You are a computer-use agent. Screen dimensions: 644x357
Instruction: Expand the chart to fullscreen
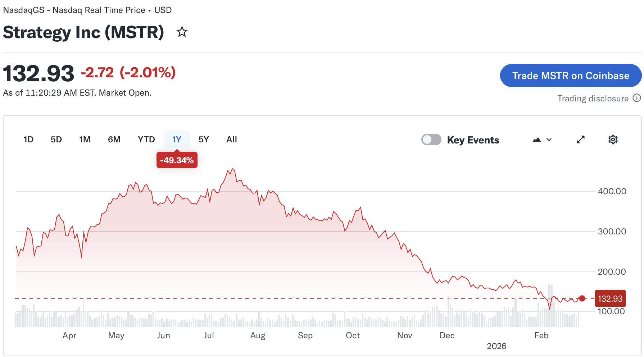click(x=580, y=139)
